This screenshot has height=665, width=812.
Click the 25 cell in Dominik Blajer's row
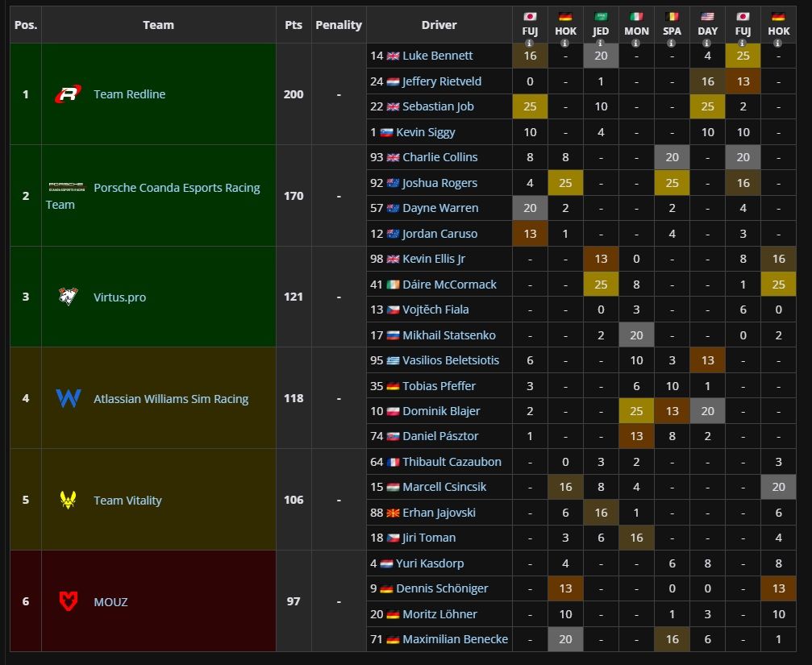pos(636,411)
